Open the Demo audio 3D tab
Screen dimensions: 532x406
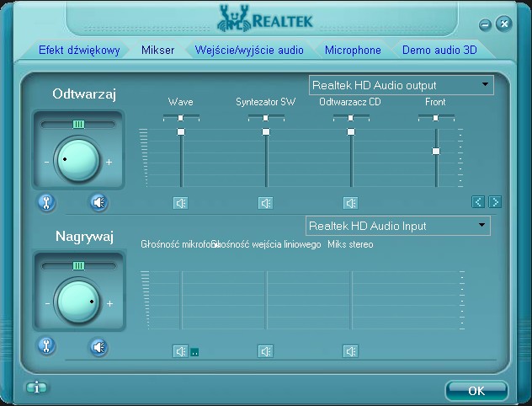439,51
